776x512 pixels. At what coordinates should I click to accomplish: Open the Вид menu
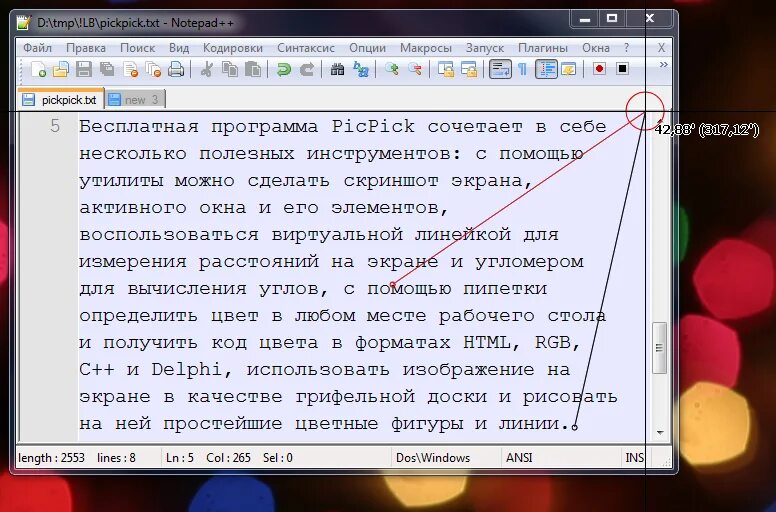pos(179,48)
